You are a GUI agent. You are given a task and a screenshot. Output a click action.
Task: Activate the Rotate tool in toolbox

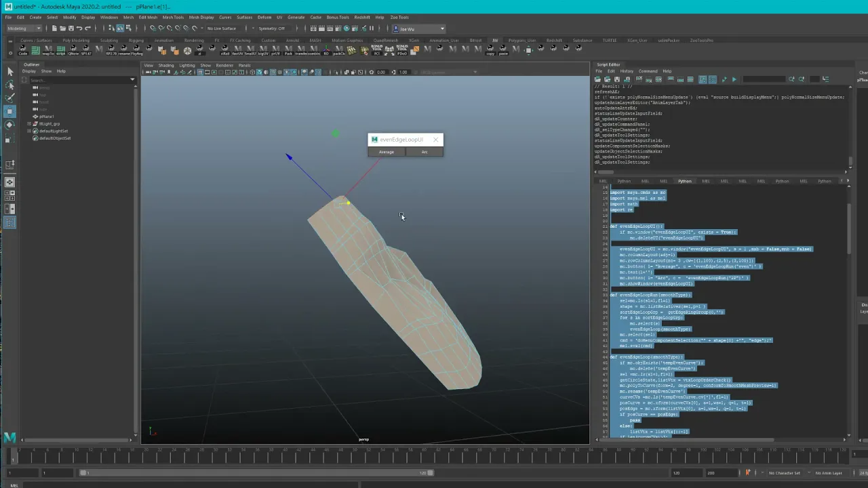pyautogui.click(x=9, y=125)
